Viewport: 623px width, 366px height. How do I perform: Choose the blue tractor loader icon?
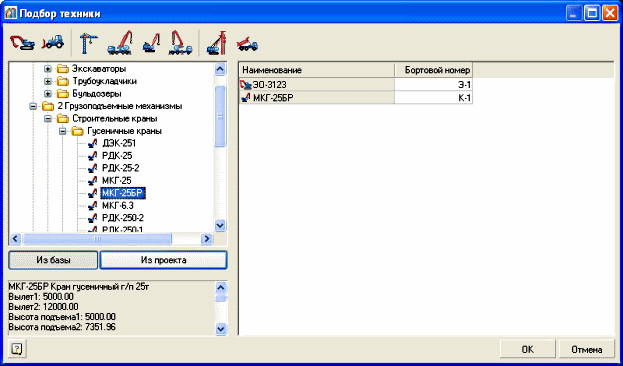pyautogui.click(x=53, y=42)
